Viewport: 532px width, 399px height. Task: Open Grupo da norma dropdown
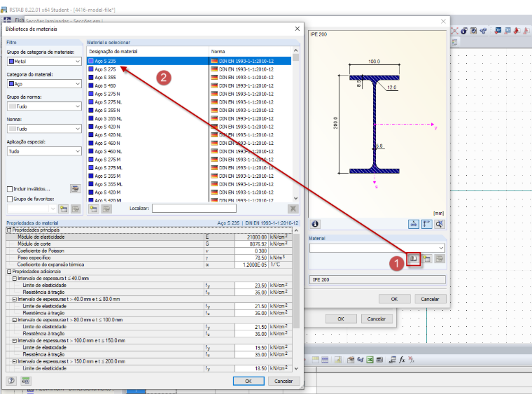point(44,106)
